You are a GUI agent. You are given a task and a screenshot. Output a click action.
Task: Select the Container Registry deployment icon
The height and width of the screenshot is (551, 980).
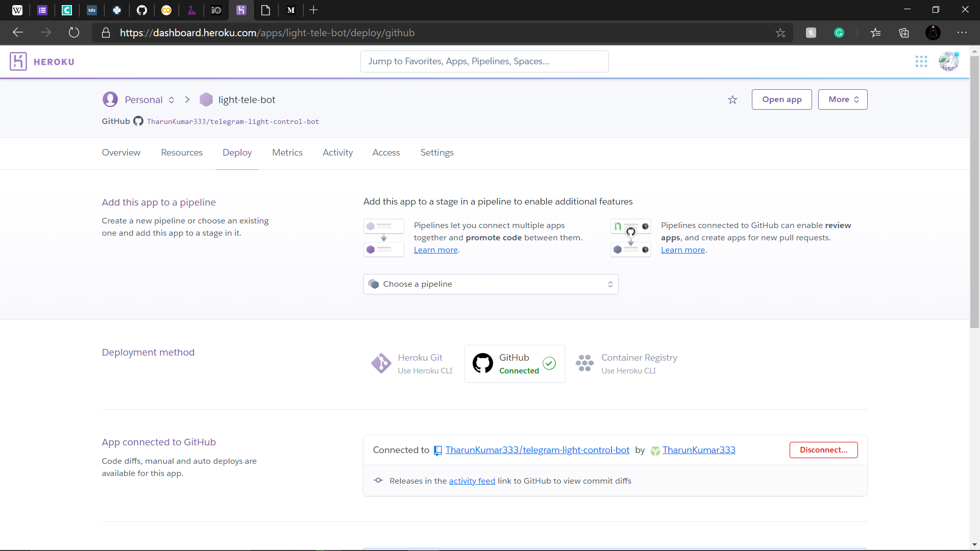pos(585,363)
